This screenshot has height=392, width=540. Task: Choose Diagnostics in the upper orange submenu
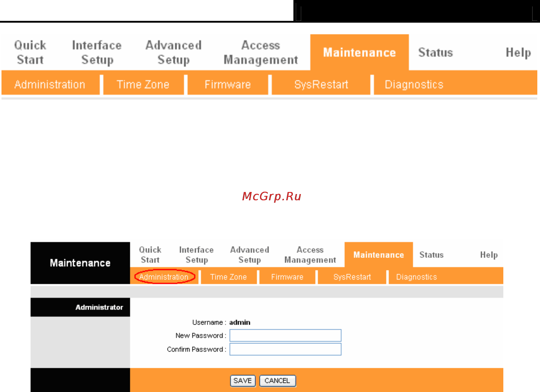[414, 85]
